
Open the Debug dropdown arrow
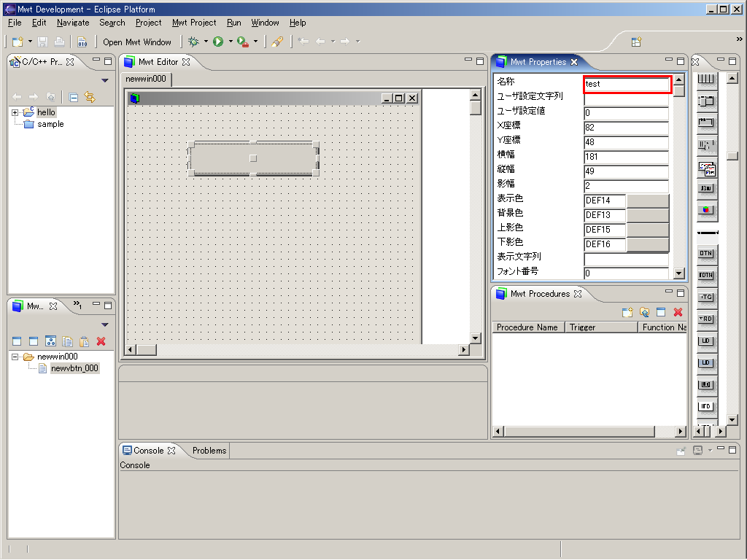206,42
